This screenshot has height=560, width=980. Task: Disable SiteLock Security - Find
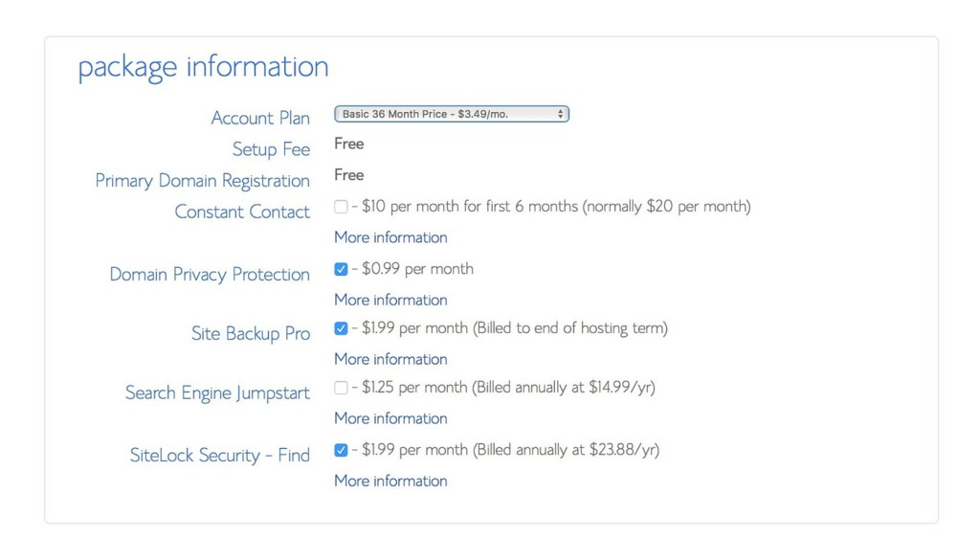341,449
